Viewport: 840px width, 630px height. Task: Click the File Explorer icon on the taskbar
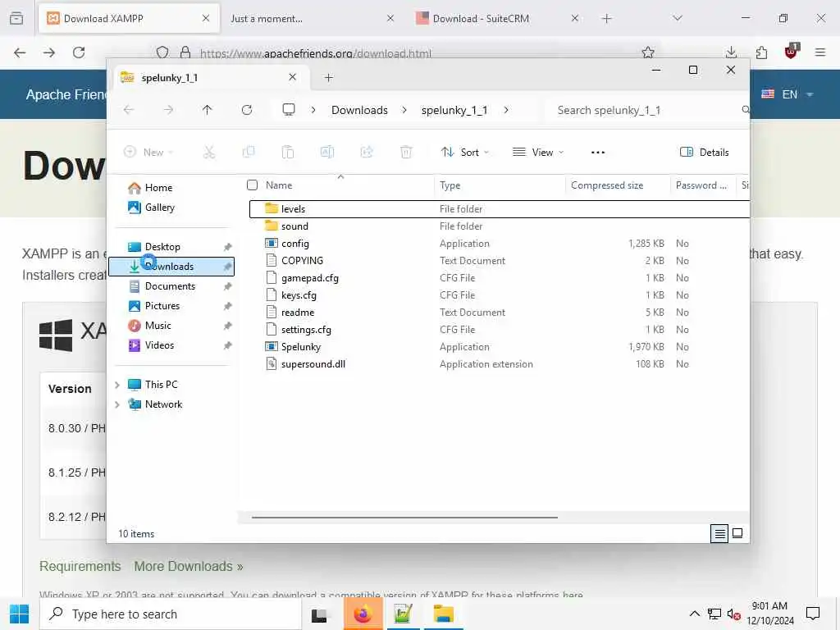(x=444, y=614)
